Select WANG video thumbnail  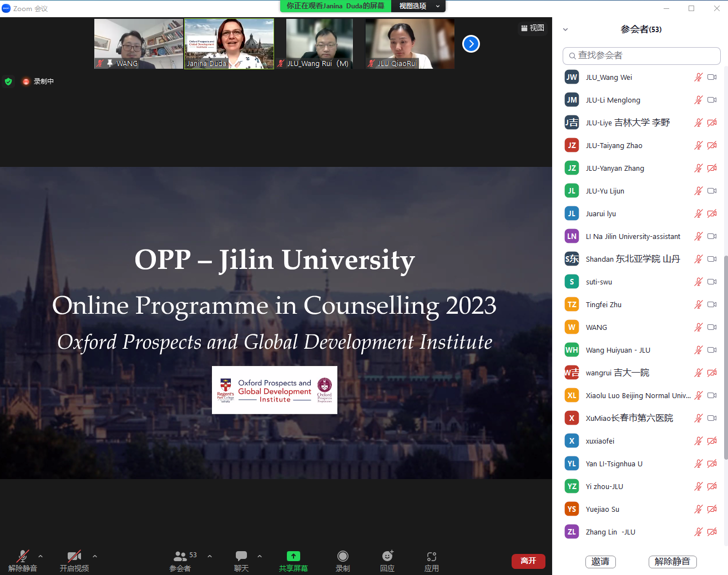click(139, 44)
